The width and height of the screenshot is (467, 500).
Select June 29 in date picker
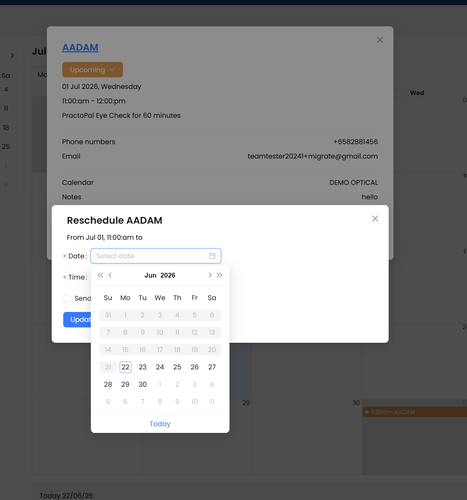click(125, 384)
